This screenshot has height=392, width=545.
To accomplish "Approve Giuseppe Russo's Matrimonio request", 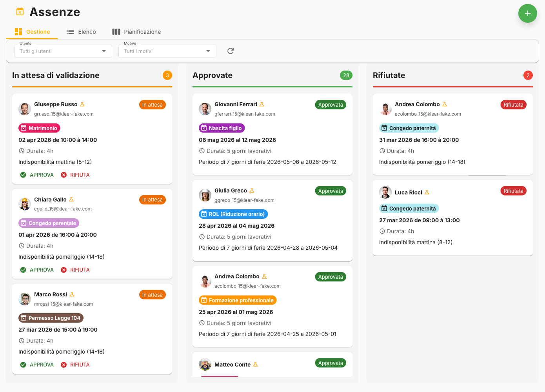I will pyautogui.click(x=37, y=175).
